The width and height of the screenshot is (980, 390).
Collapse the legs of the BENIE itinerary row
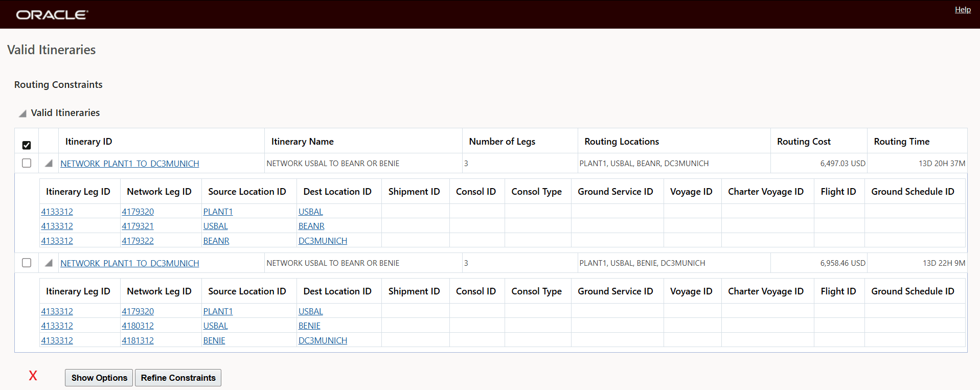(49, 263)
